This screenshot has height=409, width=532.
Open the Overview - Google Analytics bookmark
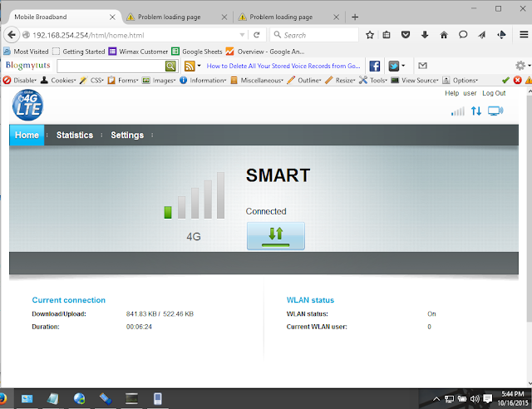tap(265, 52)
